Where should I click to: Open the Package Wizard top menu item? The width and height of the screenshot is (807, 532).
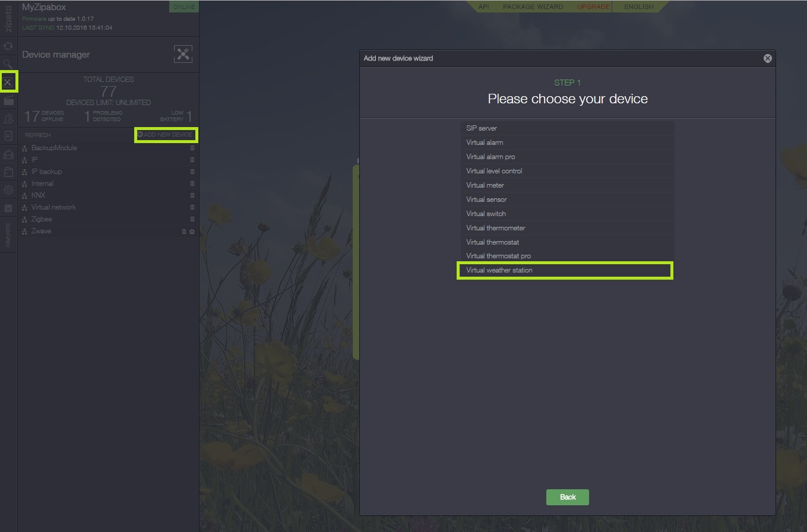[533, 7]
